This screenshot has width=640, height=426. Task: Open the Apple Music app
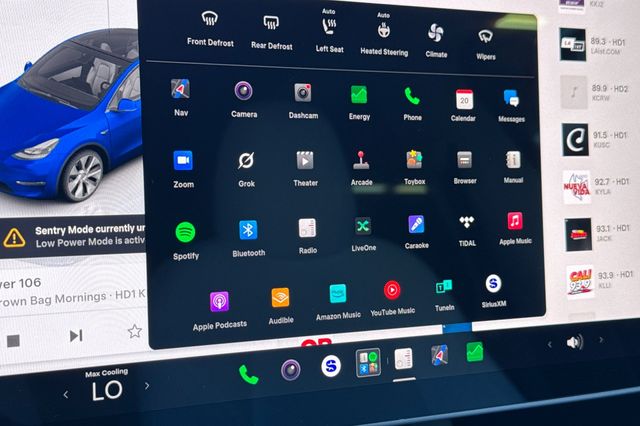[x=515, y=221]
